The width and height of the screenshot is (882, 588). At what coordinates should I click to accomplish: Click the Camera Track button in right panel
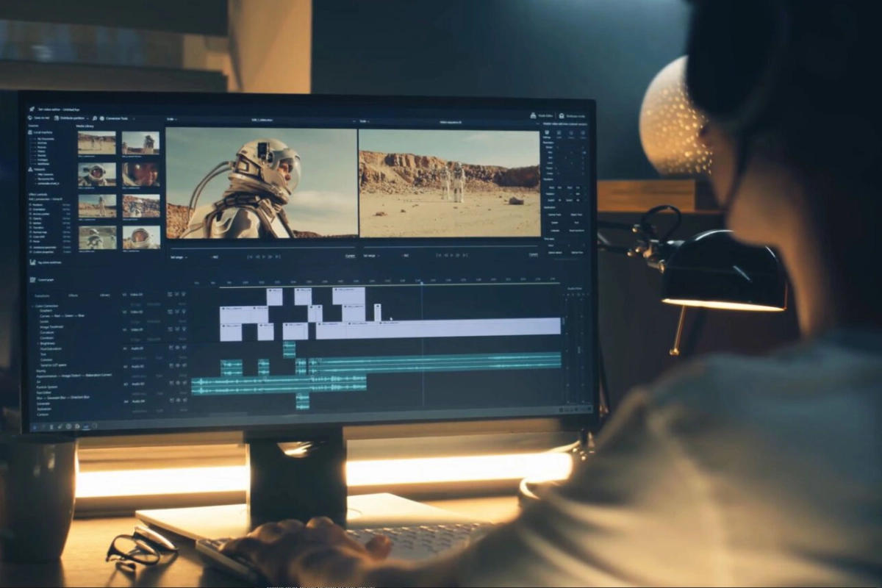pos(554,215)
